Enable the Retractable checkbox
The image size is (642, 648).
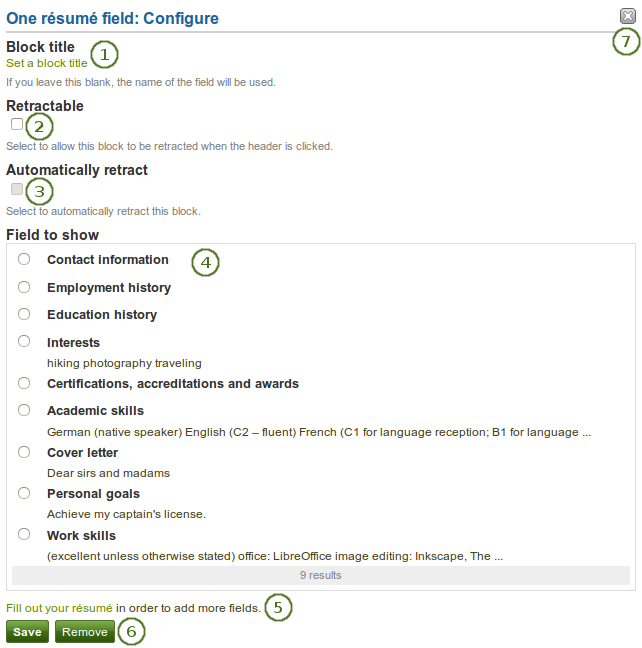(17, 124)
